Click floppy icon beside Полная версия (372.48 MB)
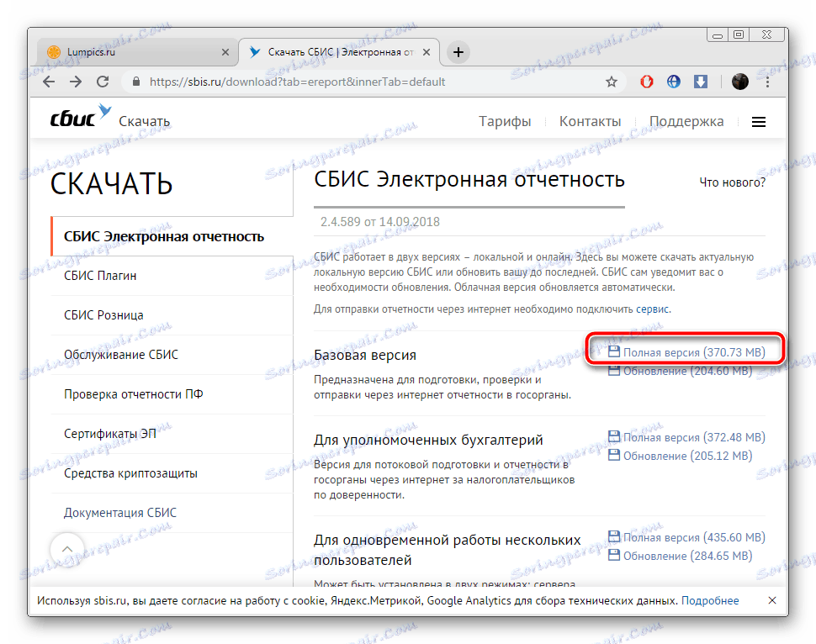Viewport: 816px width, 644px height. point(614,436)
